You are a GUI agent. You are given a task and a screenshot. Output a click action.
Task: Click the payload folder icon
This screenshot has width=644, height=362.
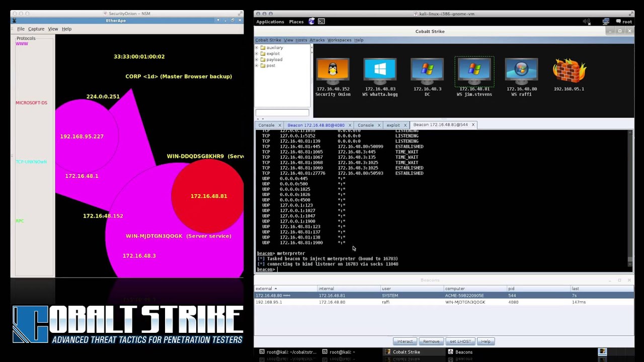coord(263,60)
